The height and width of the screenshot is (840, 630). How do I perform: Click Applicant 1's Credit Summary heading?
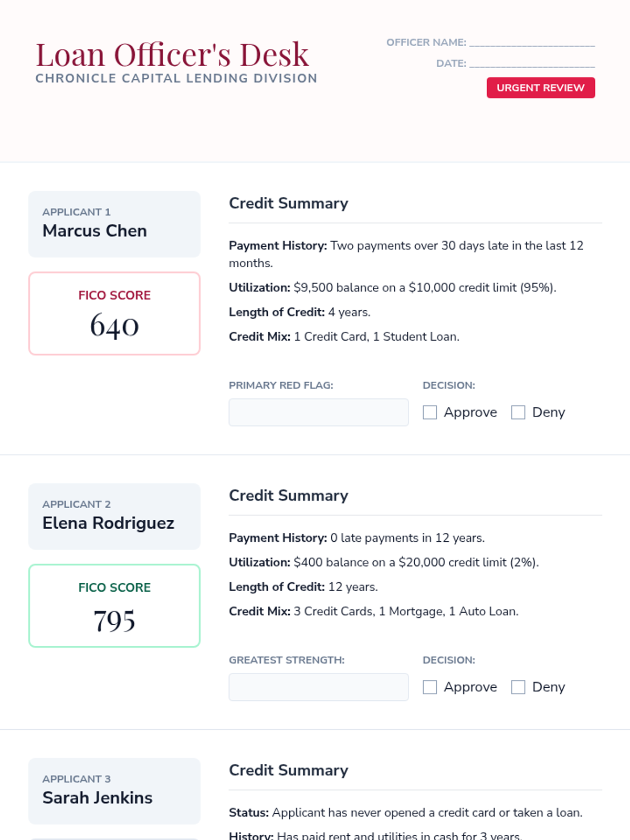288,203
